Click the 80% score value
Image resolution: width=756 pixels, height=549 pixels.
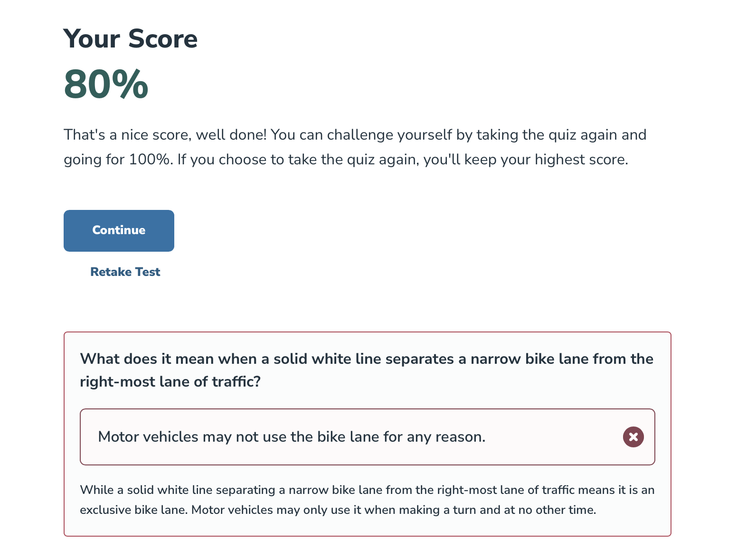click(x=105, y=85)
